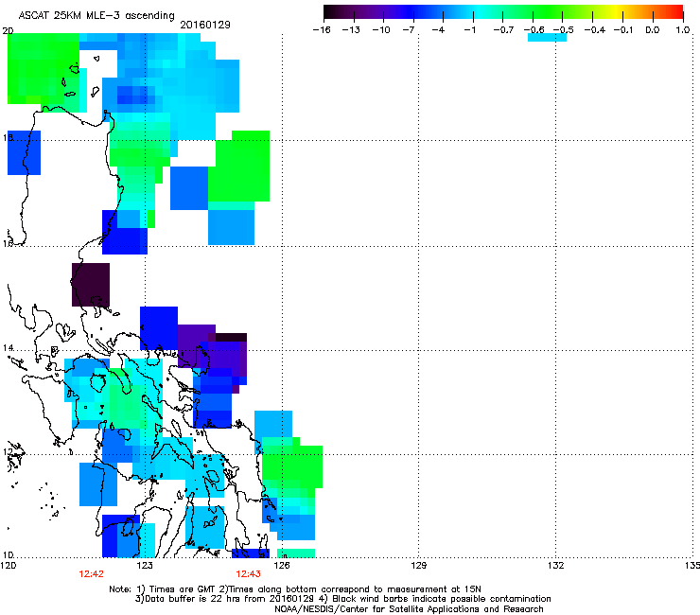Click the 132 longitude axis label

click(x=555, y=566)
